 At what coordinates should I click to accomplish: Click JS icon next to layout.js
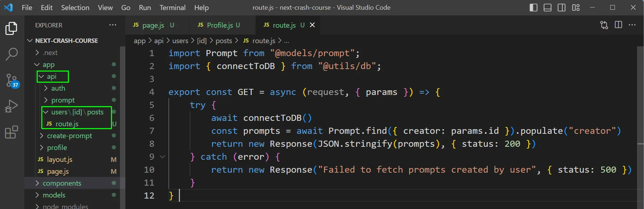[41, 159]
